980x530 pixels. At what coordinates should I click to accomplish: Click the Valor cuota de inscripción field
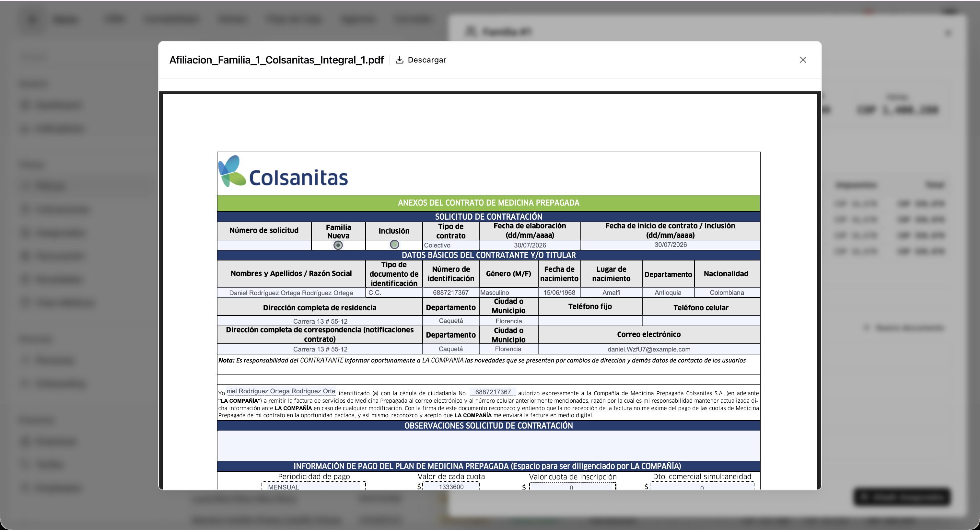click(x=572, y=487)
